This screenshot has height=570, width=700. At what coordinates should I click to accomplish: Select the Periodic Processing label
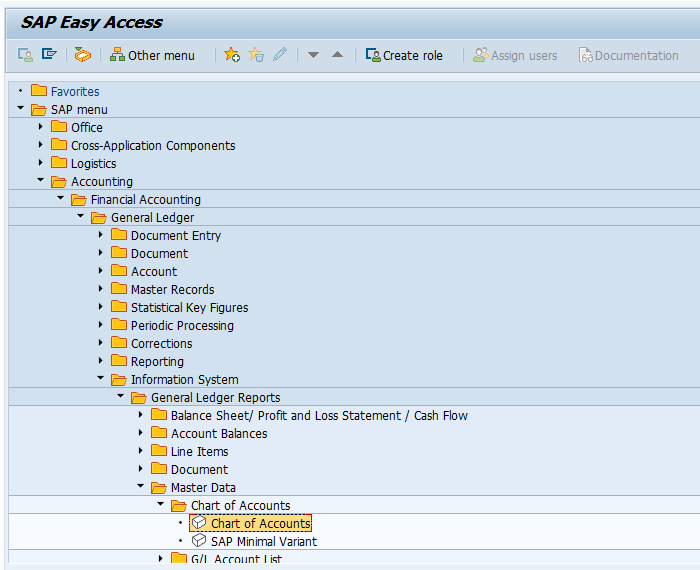click(x=182, y=325)
